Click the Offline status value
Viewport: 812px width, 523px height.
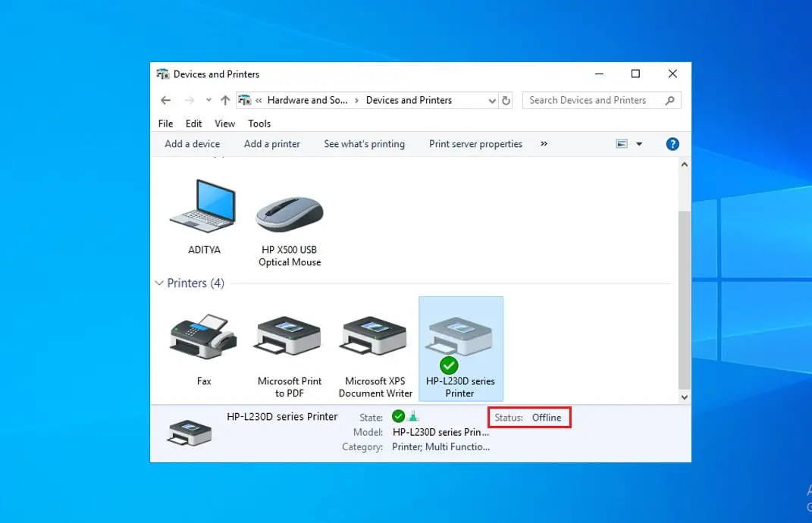(547, 418)
